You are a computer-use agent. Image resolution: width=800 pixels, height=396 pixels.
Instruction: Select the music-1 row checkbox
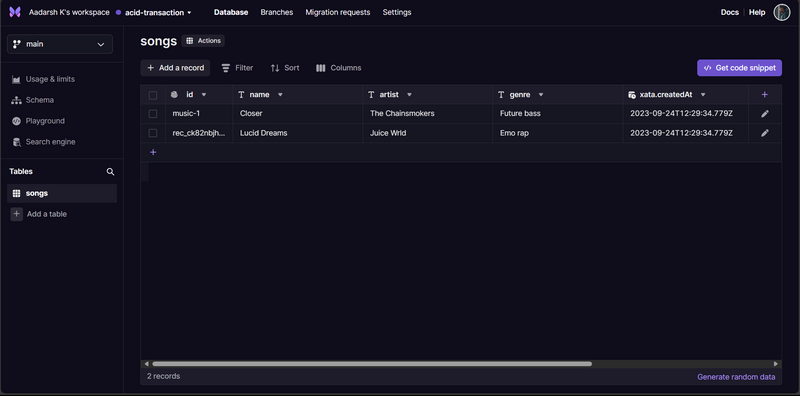click(153, 114)
